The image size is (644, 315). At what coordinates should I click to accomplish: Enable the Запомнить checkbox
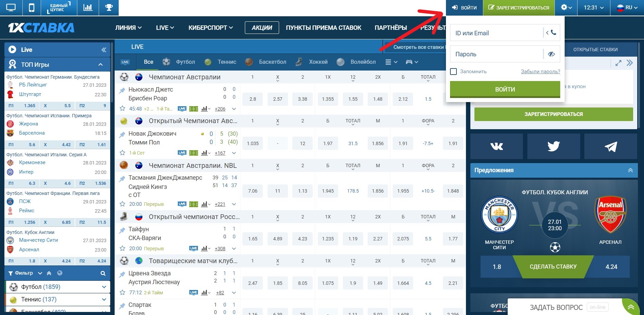click(x=453, y=72)
